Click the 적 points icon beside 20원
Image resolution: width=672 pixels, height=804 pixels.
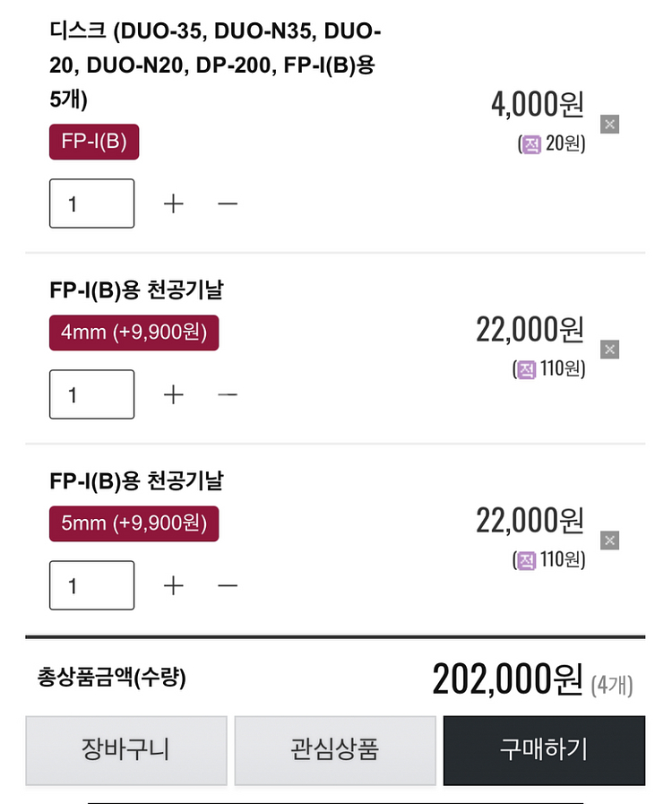pyautogui.click(x=531, y=144)
